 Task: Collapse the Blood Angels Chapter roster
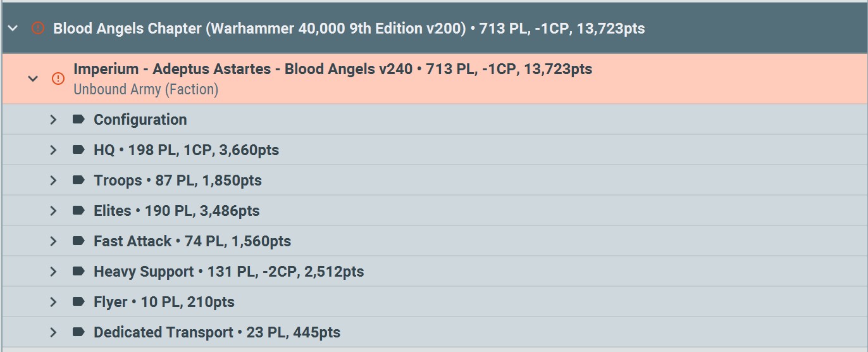coord(13,28)
